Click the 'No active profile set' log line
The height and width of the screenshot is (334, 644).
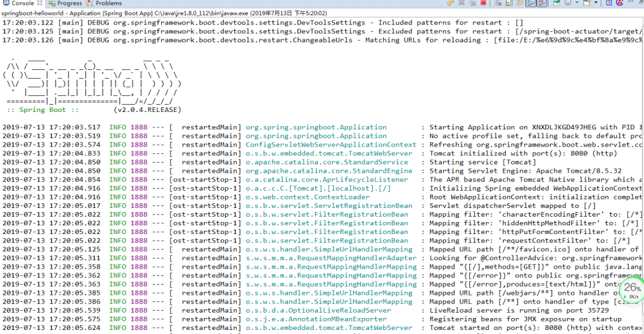point(323,135)
